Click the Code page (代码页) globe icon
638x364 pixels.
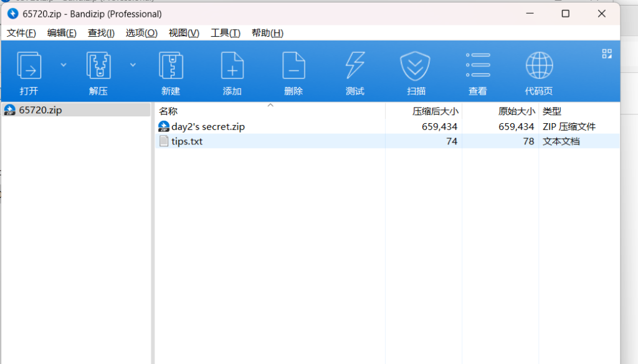[x=539, y=66]
